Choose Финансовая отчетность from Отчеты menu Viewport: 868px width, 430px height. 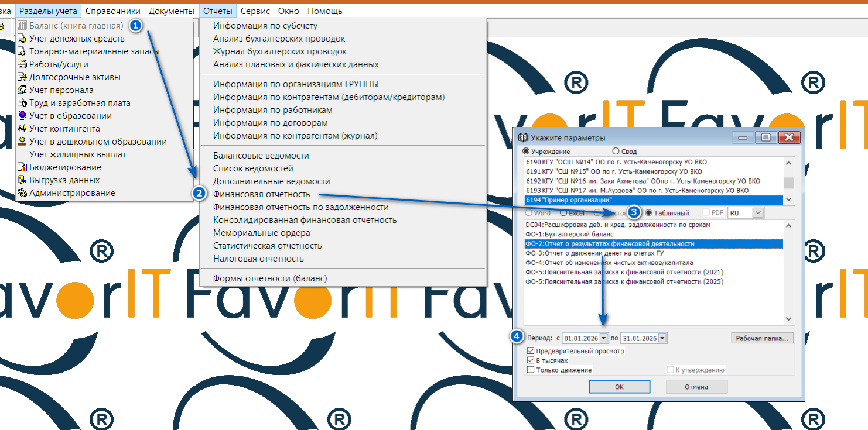point(261,194)
